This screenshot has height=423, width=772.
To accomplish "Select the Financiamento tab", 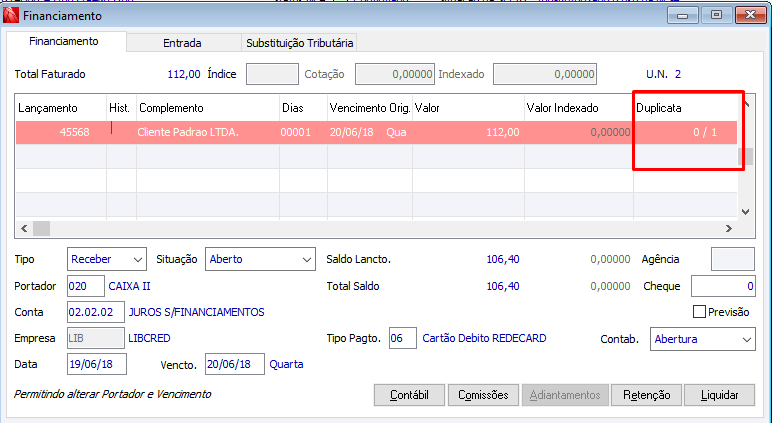I will (x=64, y=41).
